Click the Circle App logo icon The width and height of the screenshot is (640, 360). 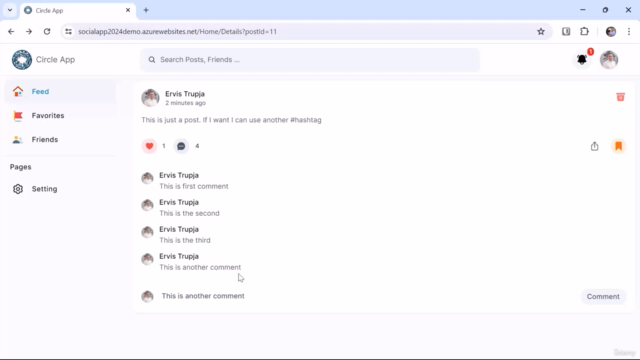coord(22,60)
